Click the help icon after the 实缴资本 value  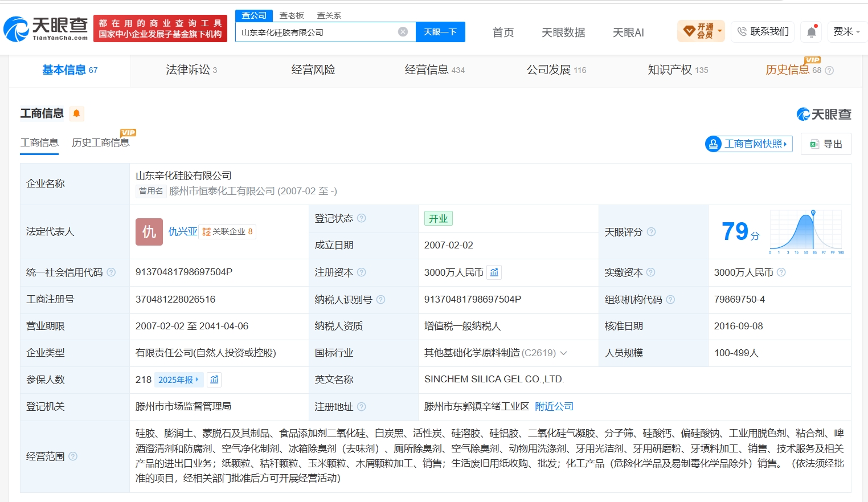click(781, 272)
